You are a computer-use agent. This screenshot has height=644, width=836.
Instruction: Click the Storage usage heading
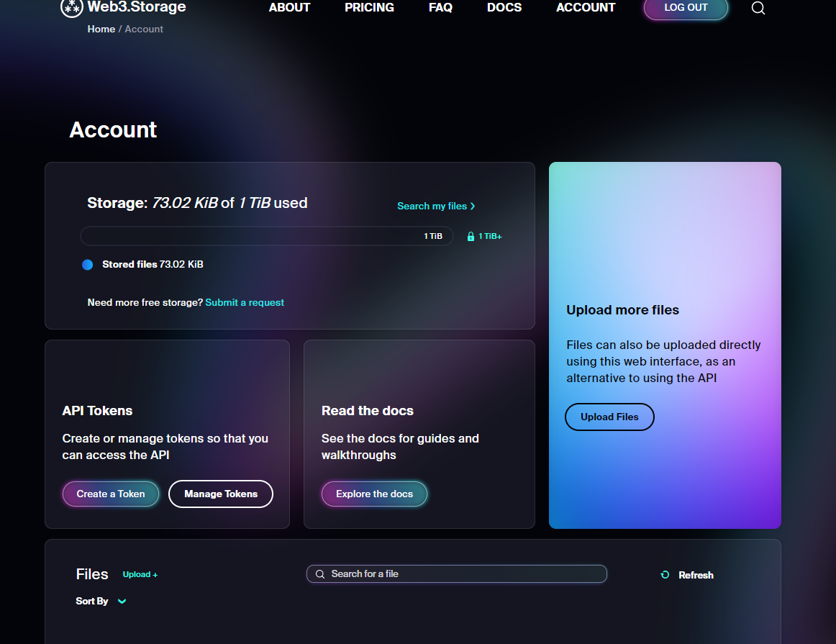197,203
